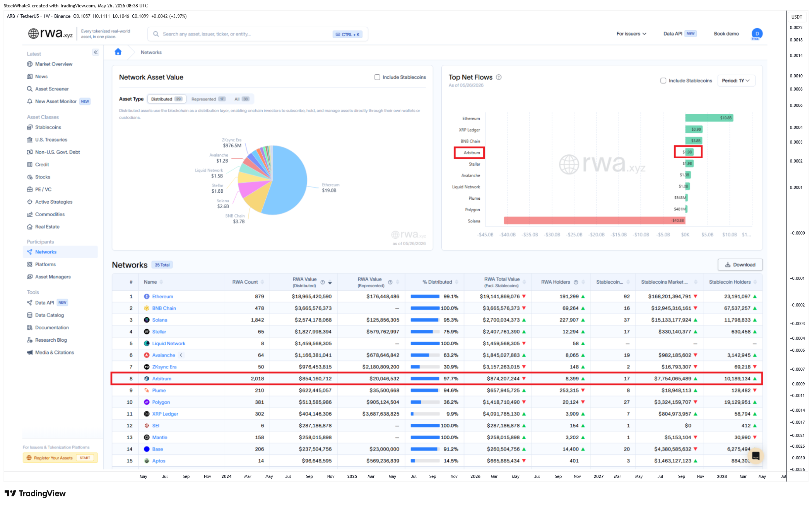Click the home breadcrumb icon

point(118,52)
